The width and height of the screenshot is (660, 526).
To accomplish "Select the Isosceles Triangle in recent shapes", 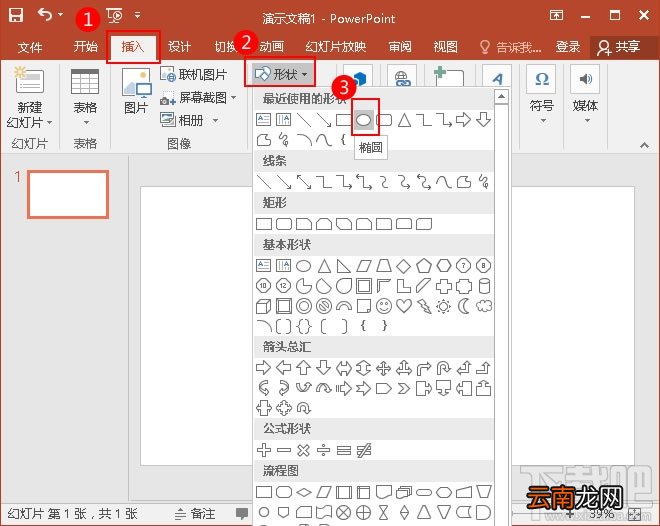I will pos(404,120).
